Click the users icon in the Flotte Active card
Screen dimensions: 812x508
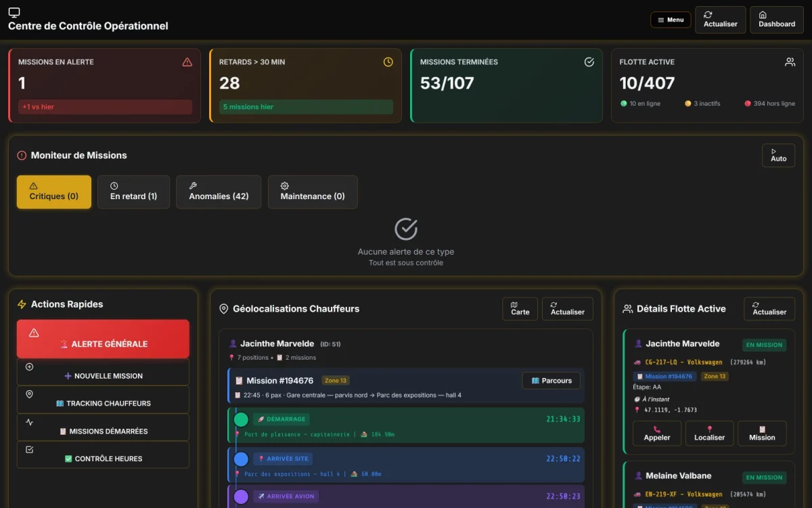coord(790,62)
